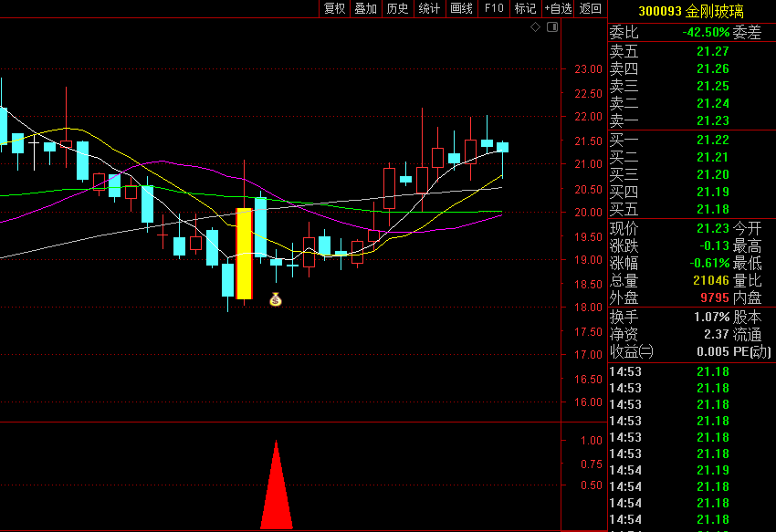Screen dimensions: 776x532
Task: Click the 股本 label
Action: pyautogui.click(x=747, y=318)
